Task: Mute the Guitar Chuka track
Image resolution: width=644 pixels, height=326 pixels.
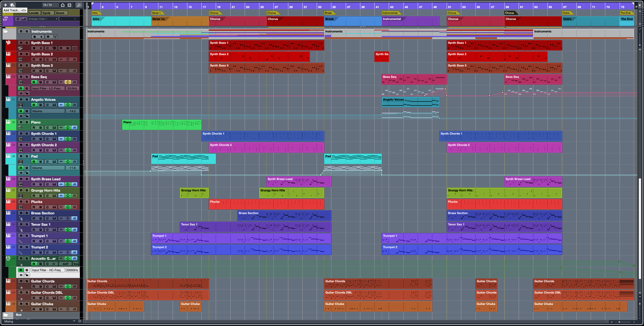Action: tap(21, 304)
